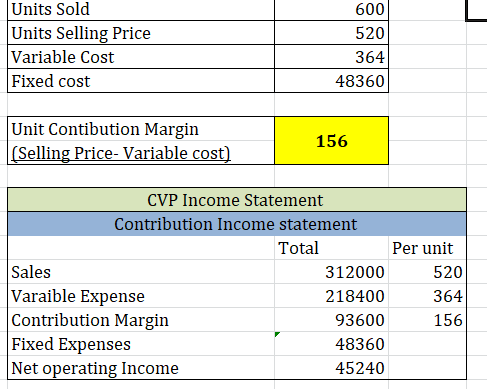Screen dimensions: 487x389
Task: Select Contribution Margin per unit 156
Action: pyautogui.click(x=448, y=320)
